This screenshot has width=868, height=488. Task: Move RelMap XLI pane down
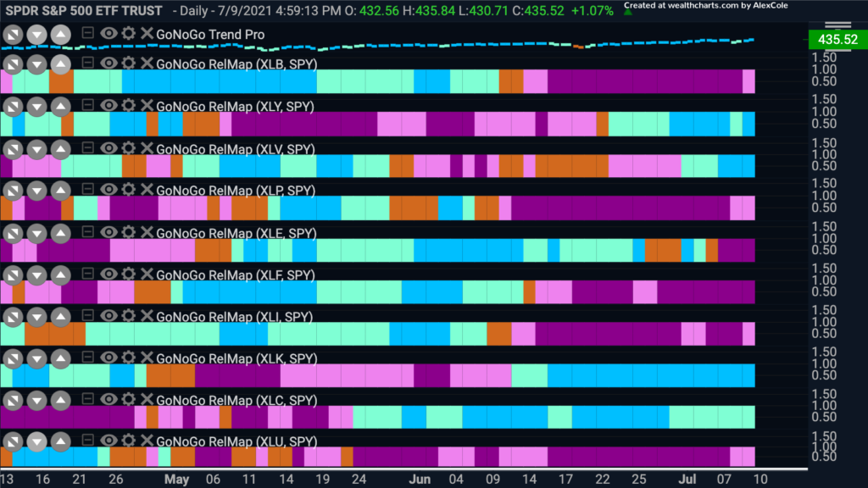(x=36, y=317)
